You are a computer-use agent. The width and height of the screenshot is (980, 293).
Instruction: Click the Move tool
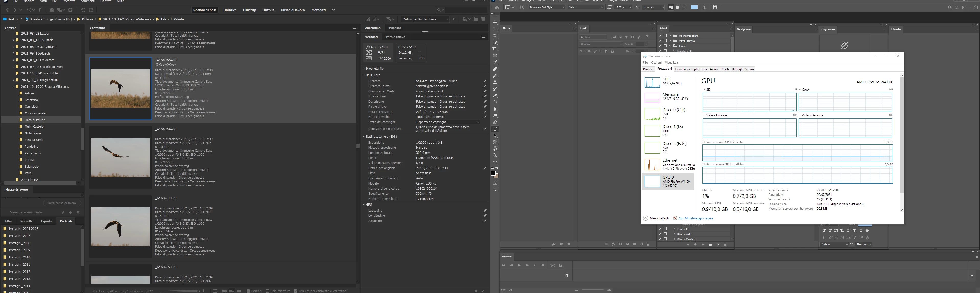[495, 23]
